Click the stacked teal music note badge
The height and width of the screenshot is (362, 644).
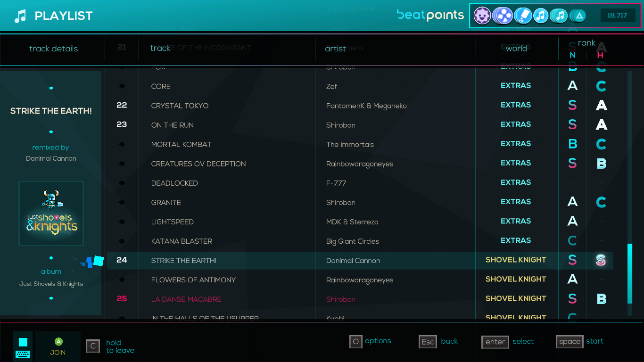click(x=559, y=16)
